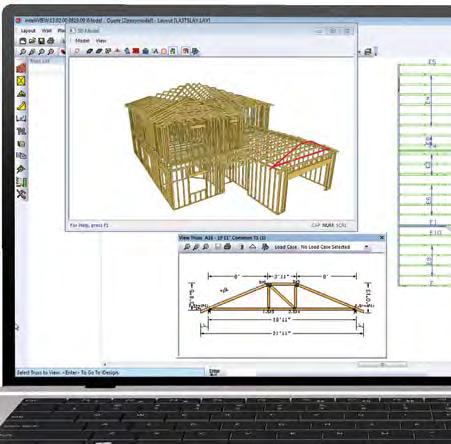
Task: Click the blue house icon in 3D Model toolbar
Action: pos(145,51)
